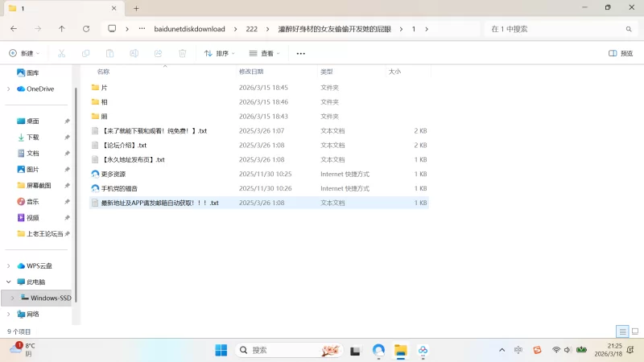The image size is (644, 362).
Task: Click the Cut scissors icon in toolbar
Action: (x=61, y=53)
